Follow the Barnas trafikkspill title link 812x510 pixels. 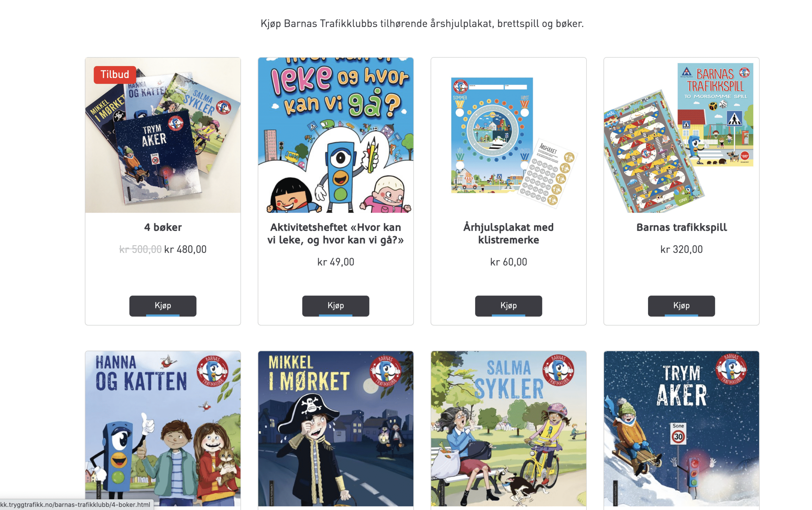pos(681,227)
